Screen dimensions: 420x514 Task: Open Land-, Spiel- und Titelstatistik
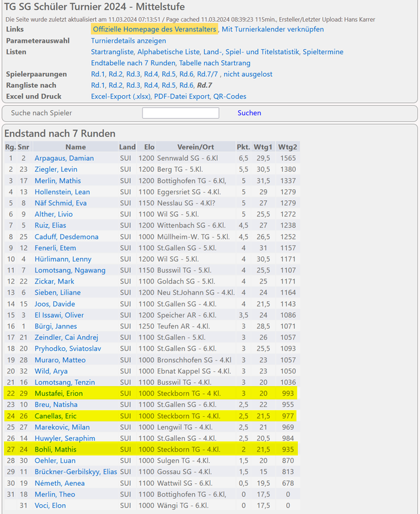click(251, 52)
